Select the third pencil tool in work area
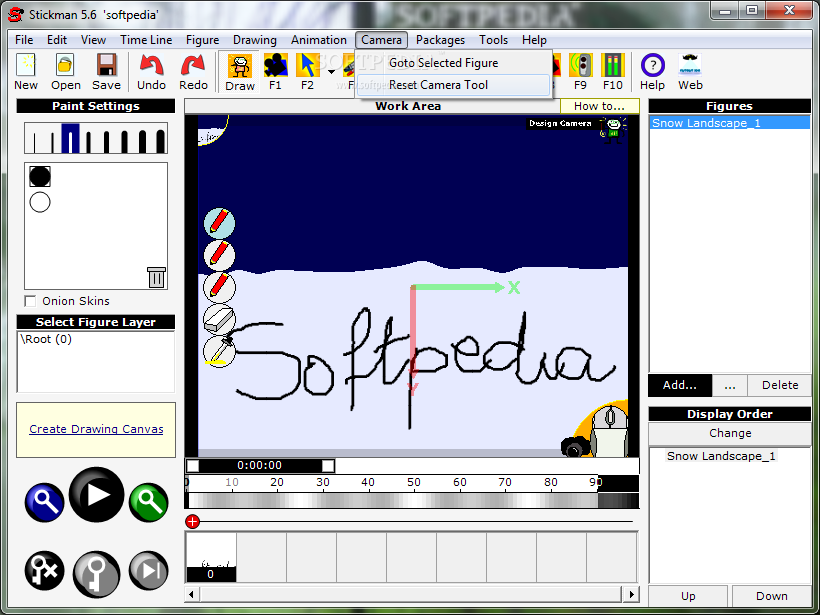This screenshot has width=820, height=615. (219, 287)
